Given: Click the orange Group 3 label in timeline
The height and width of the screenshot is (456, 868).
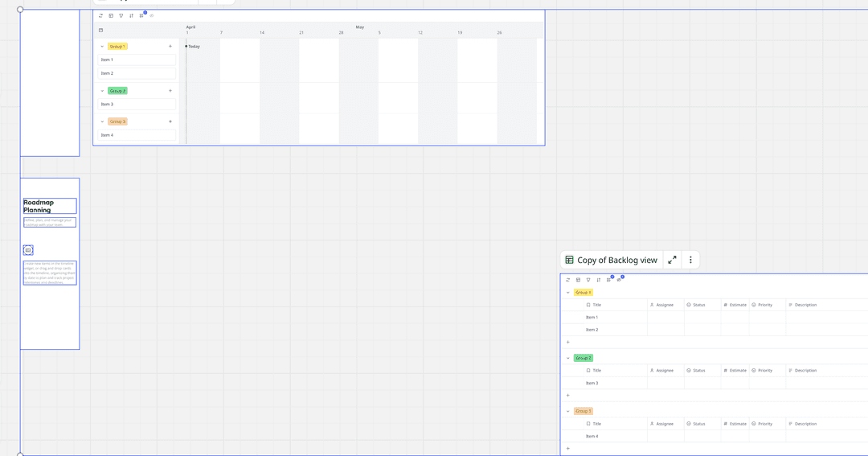Looking at the screenshot, I should (x=117, y=121).
